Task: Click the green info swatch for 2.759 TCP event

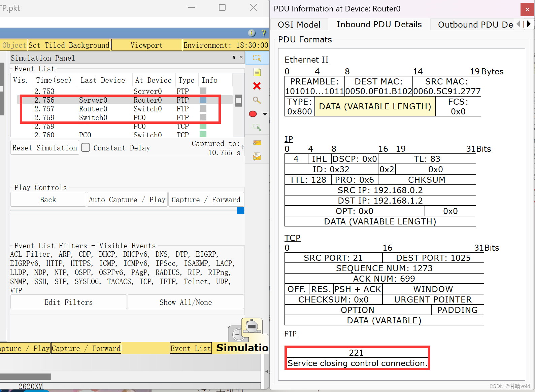Action: click(203, 126)
